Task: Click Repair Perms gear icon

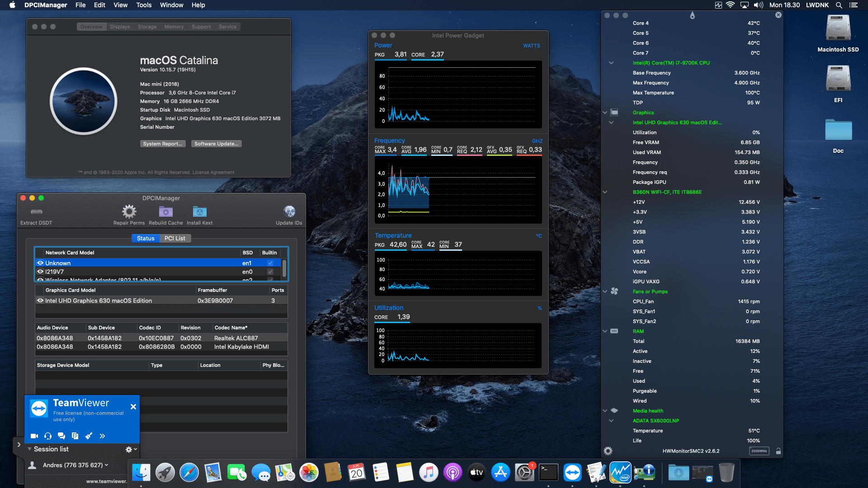Action: (129, 211)
